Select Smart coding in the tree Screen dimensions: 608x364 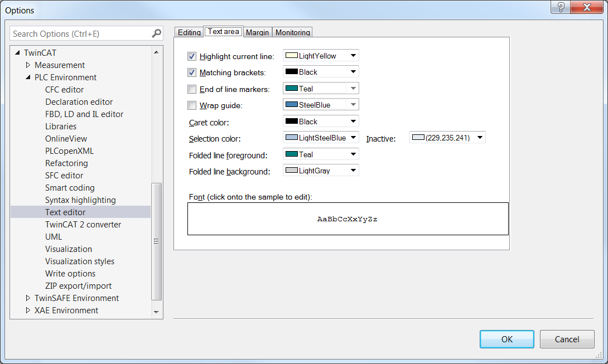click(70, 188)
